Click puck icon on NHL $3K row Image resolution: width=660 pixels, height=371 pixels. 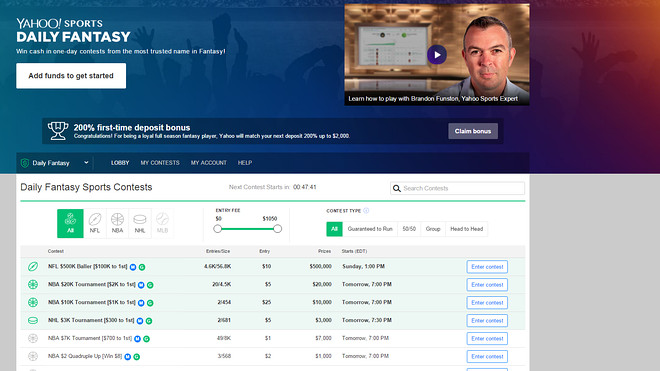(x=33, y=320)
